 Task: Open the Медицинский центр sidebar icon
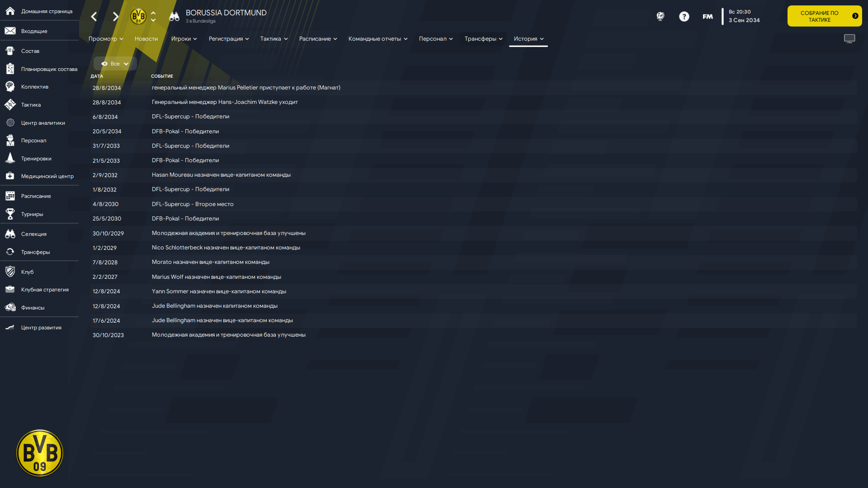click(x=10, y=176)
